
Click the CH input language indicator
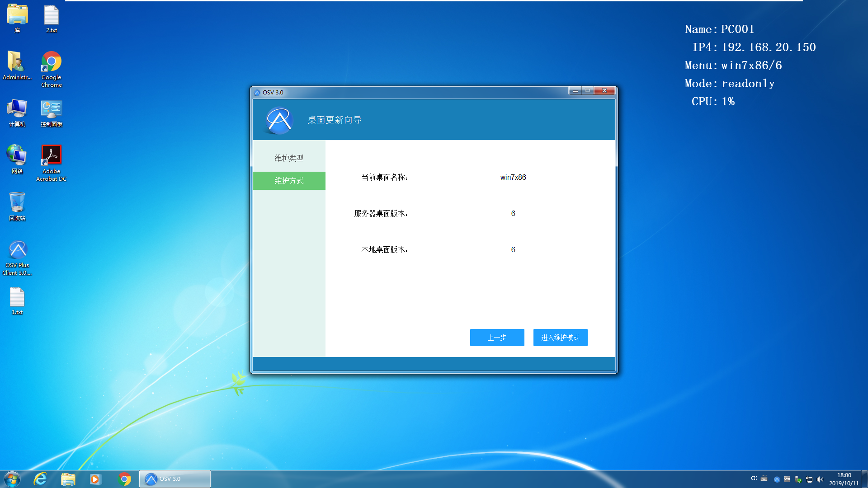pyautogui.click(x=754, y=479)
